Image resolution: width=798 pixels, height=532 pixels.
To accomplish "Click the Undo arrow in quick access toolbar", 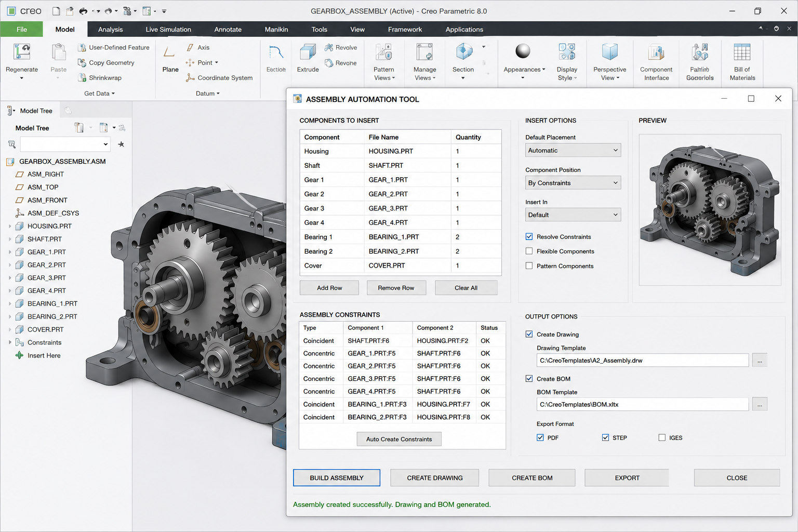I will (x=83, y=11).
